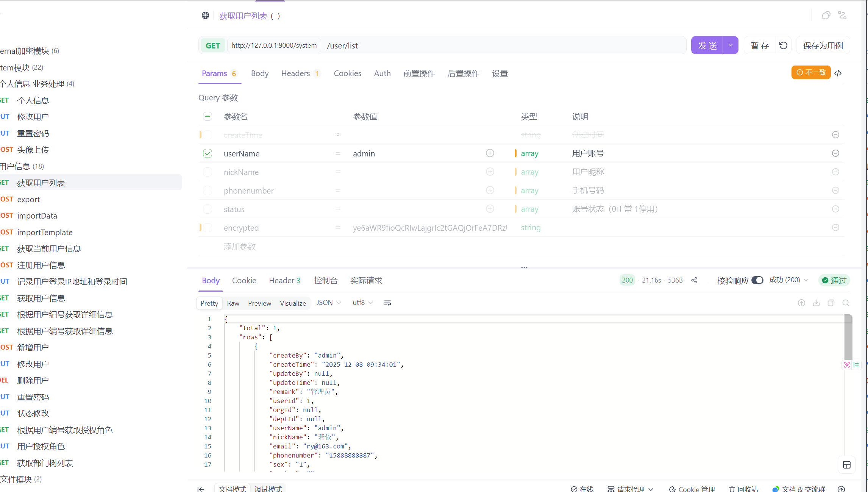Search within the response body
Viewport: 868px width, 492px height.
(846, 303)
